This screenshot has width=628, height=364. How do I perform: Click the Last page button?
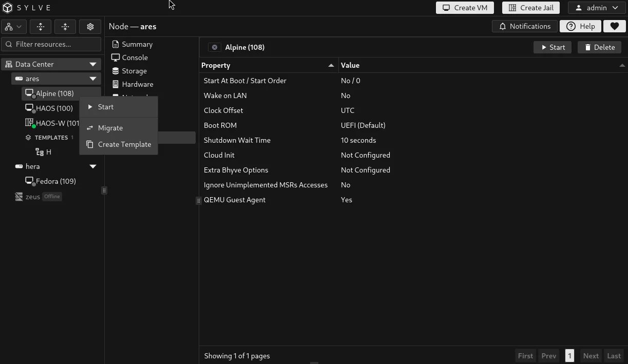tap(614, 356)
